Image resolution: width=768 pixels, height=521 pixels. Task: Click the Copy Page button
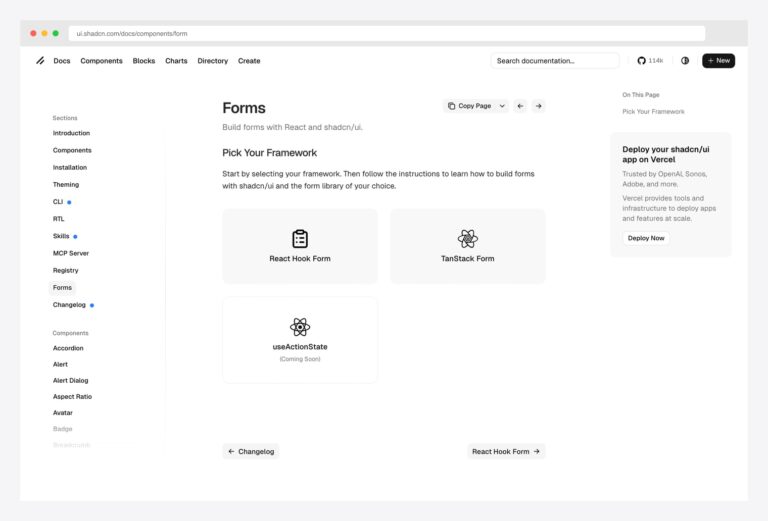(x=469, y=106)
